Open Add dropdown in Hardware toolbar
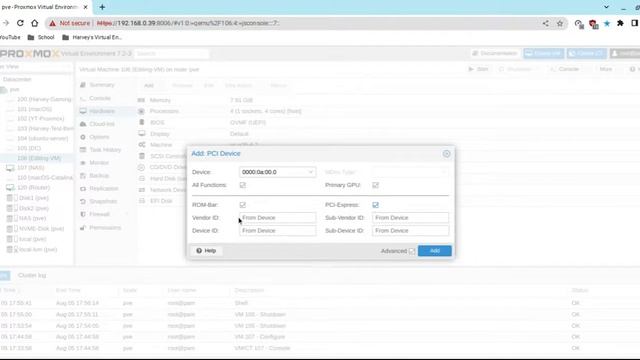This screenshot has height=360, width=640. click(x=149, y=86)
